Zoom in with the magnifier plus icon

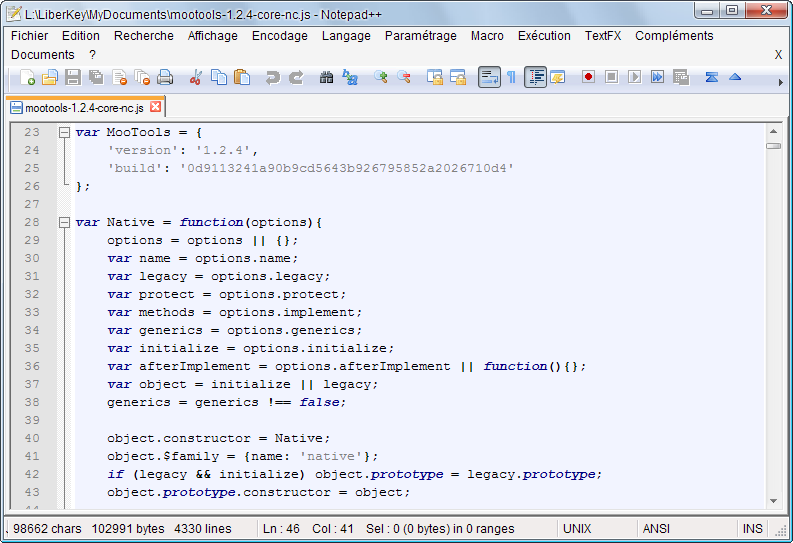[380, 77]
